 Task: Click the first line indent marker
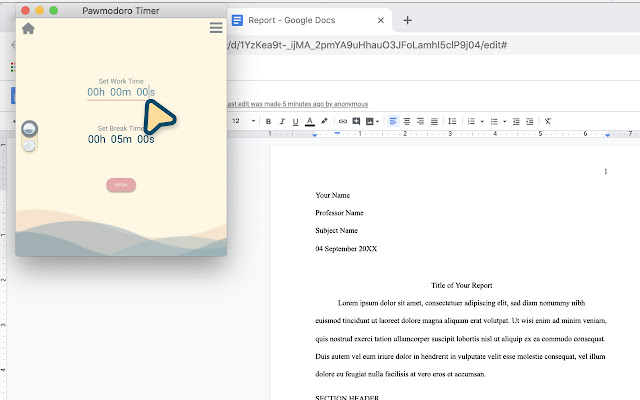click(337, 133)
